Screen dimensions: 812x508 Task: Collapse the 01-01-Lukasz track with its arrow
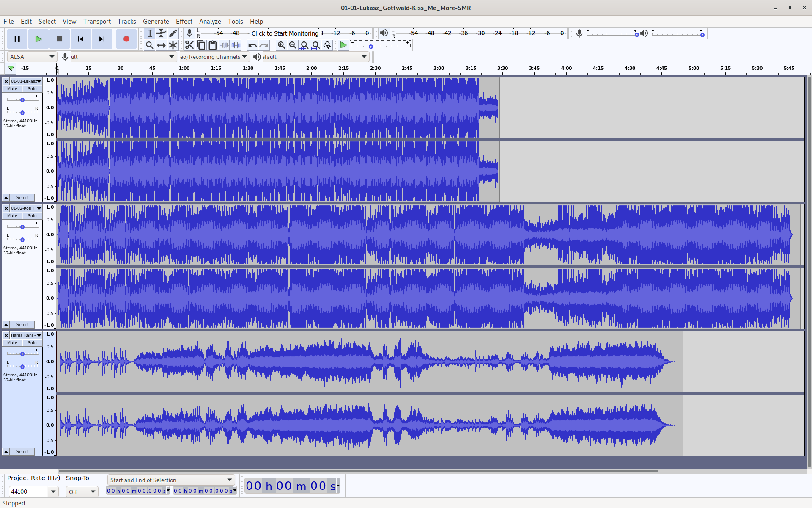point(6,198)
